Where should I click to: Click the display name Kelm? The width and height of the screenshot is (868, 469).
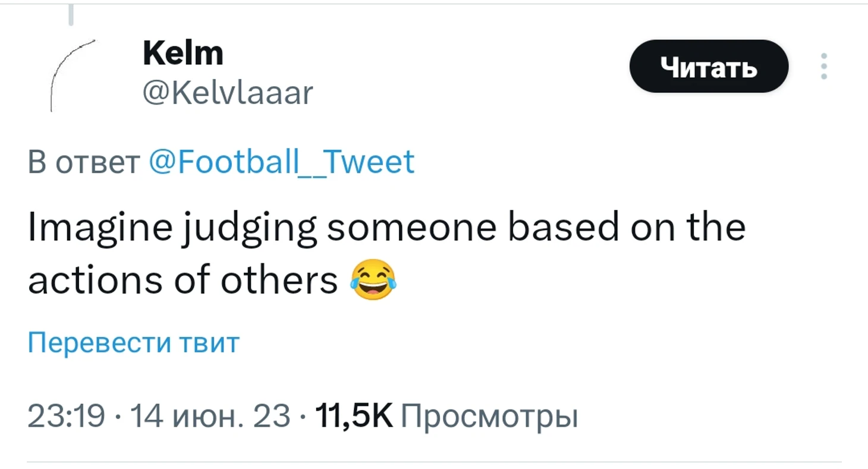click(x=183, y=54)
